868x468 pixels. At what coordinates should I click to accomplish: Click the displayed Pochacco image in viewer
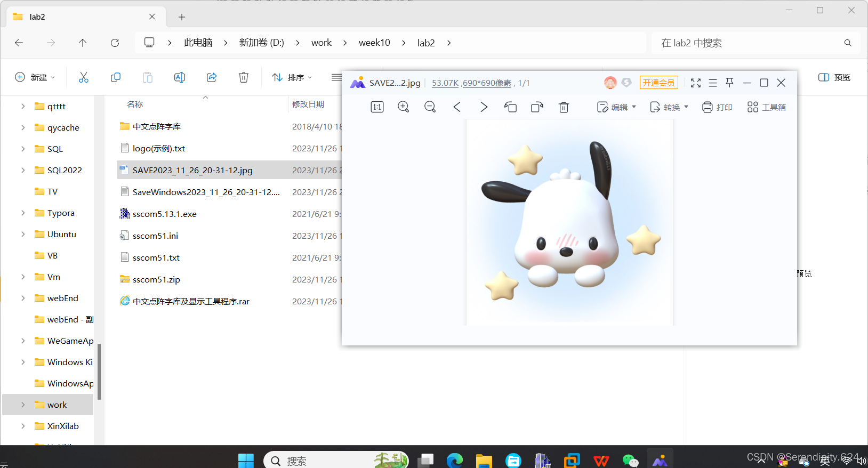tap(569, 222)
